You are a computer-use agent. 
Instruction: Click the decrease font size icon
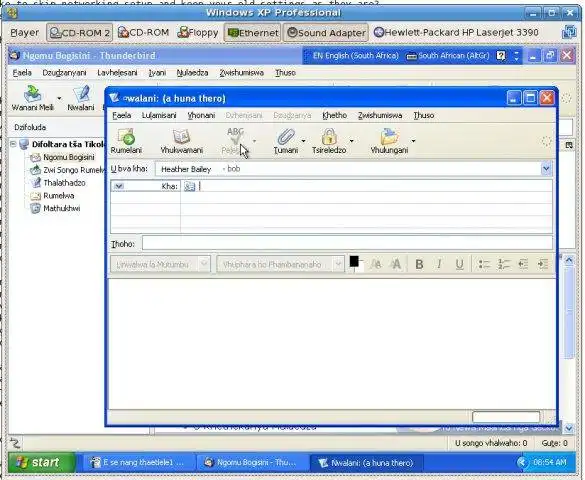click(x=376, y=264)
